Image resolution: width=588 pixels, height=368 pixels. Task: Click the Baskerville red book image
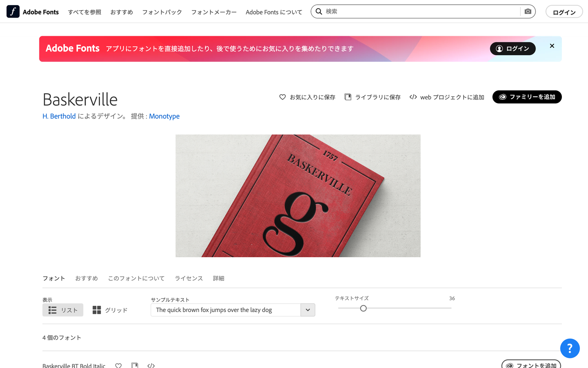pos(298,196)
